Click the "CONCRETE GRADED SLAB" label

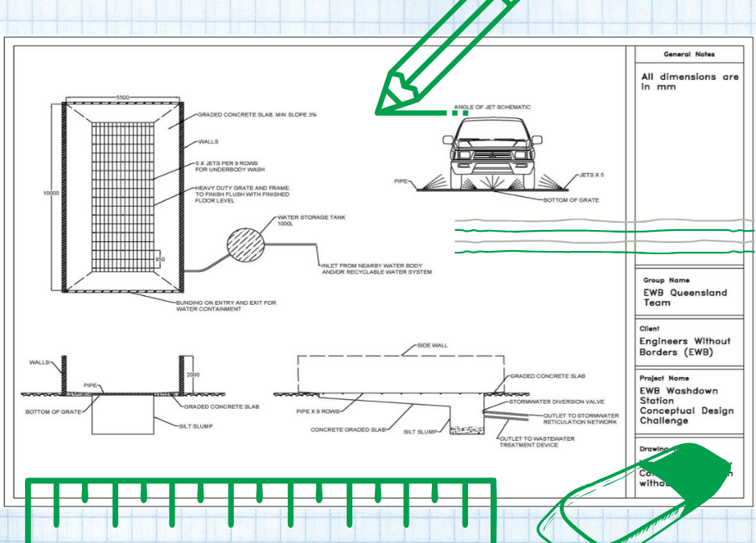(x=348, y=430)
